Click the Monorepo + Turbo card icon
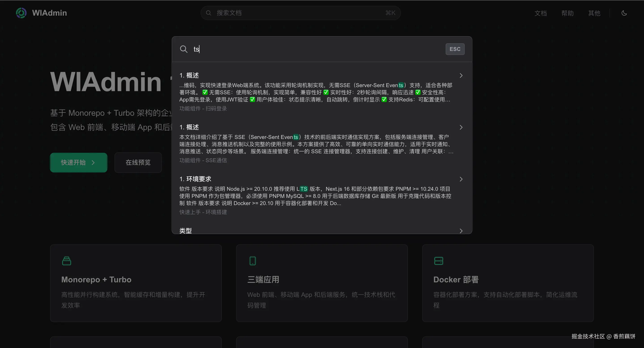Viewport: 644px width, 348px height. pyautogui.click(x=66, y=261)
